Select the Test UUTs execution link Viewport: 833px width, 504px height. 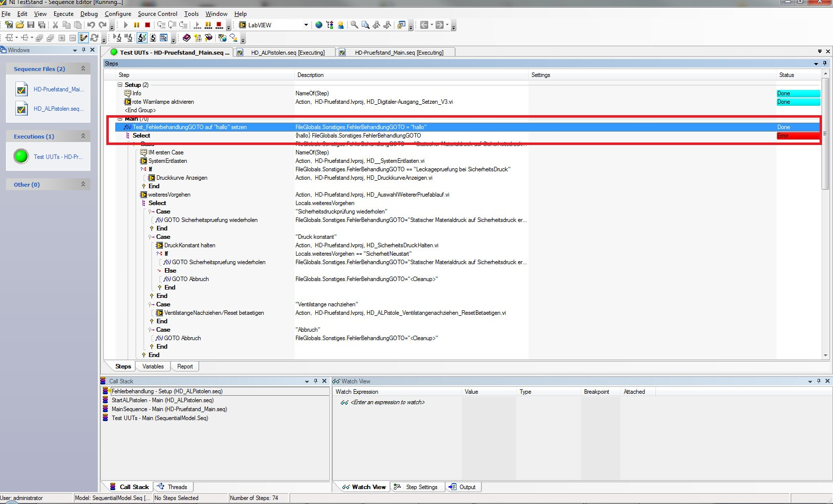pos(57,156)
